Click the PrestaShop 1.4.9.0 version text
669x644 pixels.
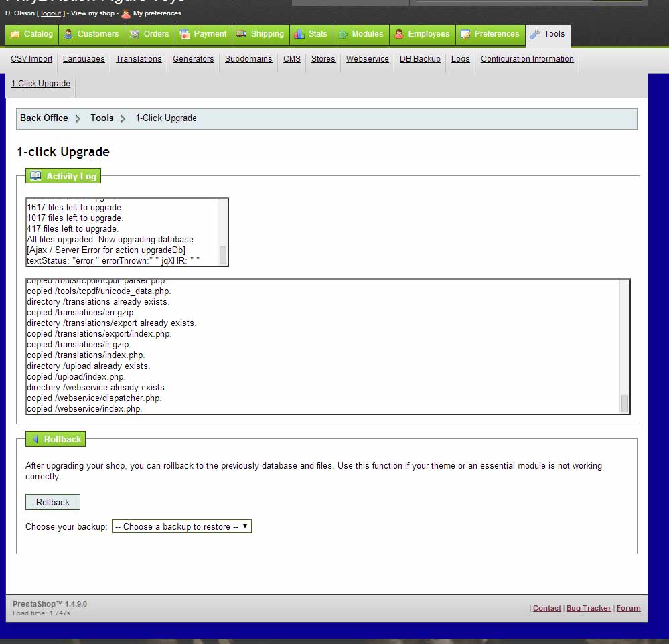click(x=50, y=604)
